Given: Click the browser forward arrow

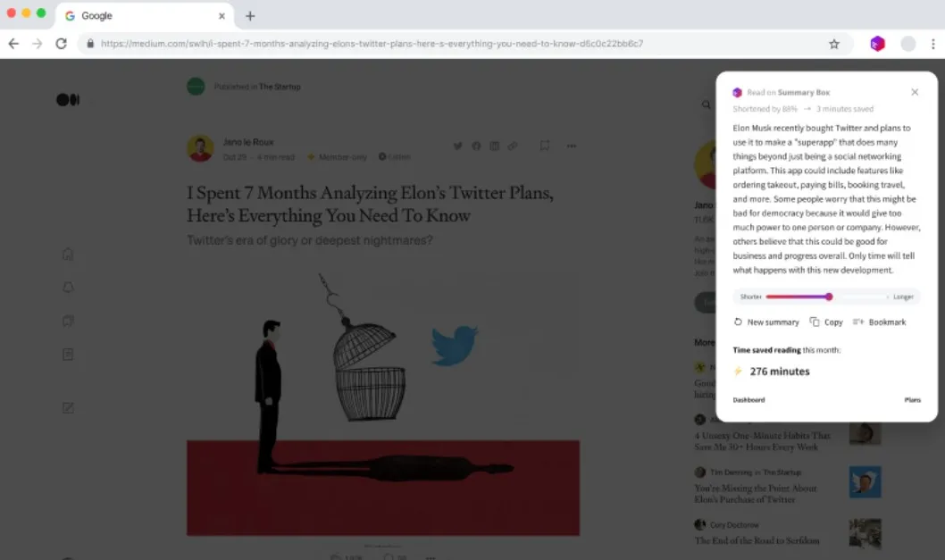Looking at the screenshot, I should point(38,44).
